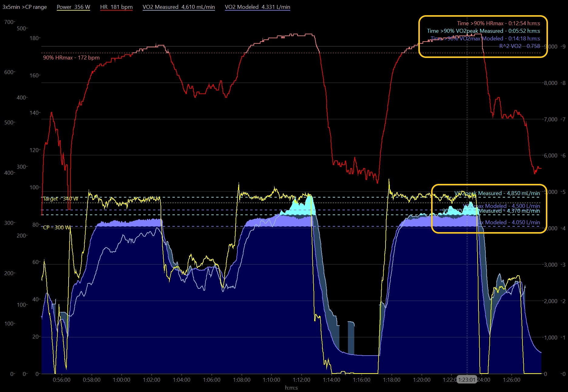Click the 'VO2max Modeled - 4.500 L/min' label

(501, 206)
